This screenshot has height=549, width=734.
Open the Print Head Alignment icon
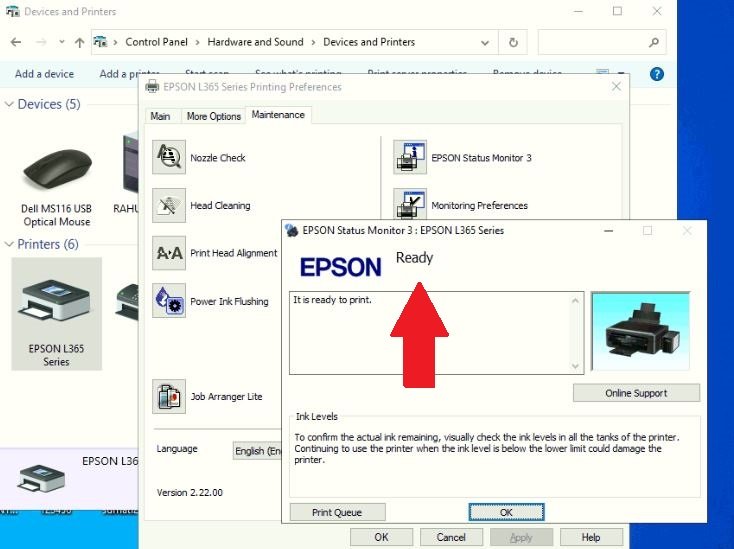click(169, 253)
